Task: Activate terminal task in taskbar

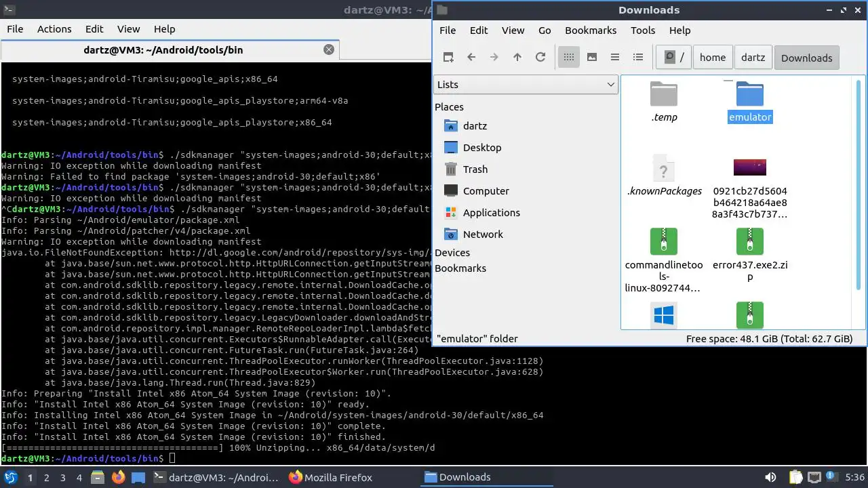Action: coord(217,477)
